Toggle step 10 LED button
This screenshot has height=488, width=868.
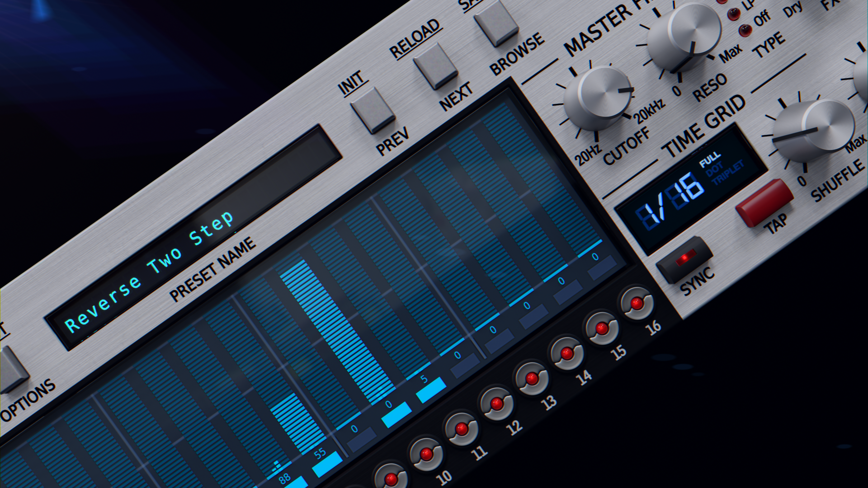[426, 454]
